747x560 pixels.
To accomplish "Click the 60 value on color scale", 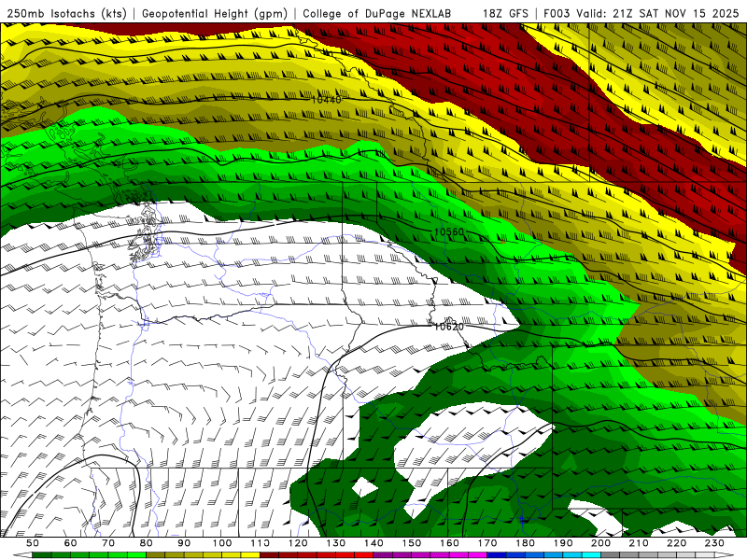I will tap(71, 543).
